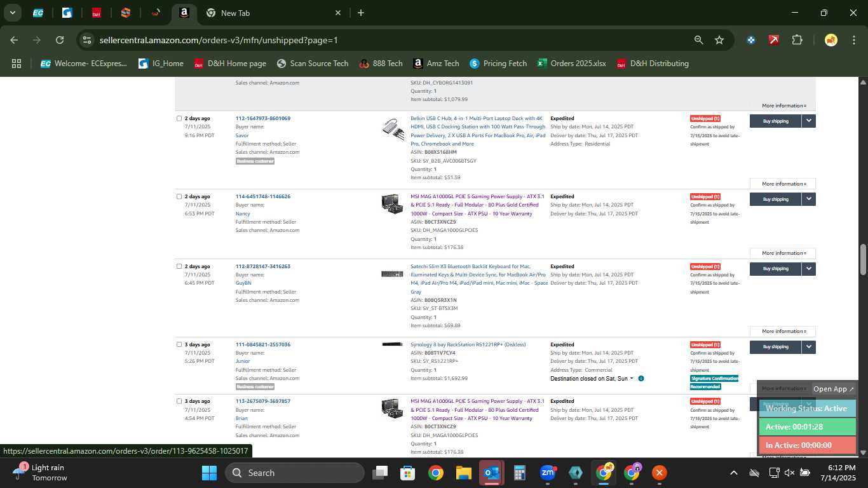
Task: Open a new browser tab with plus
Action: (361, 13)
